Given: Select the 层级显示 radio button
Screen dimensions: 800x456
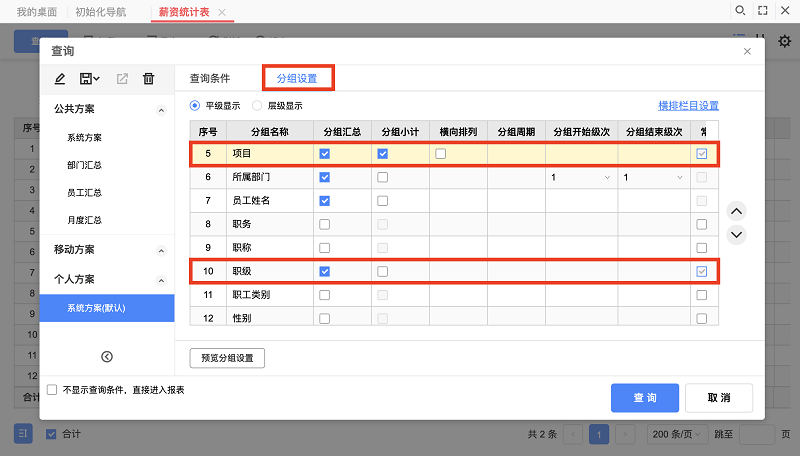Looking at the screenshot, I should coord(257,106).
